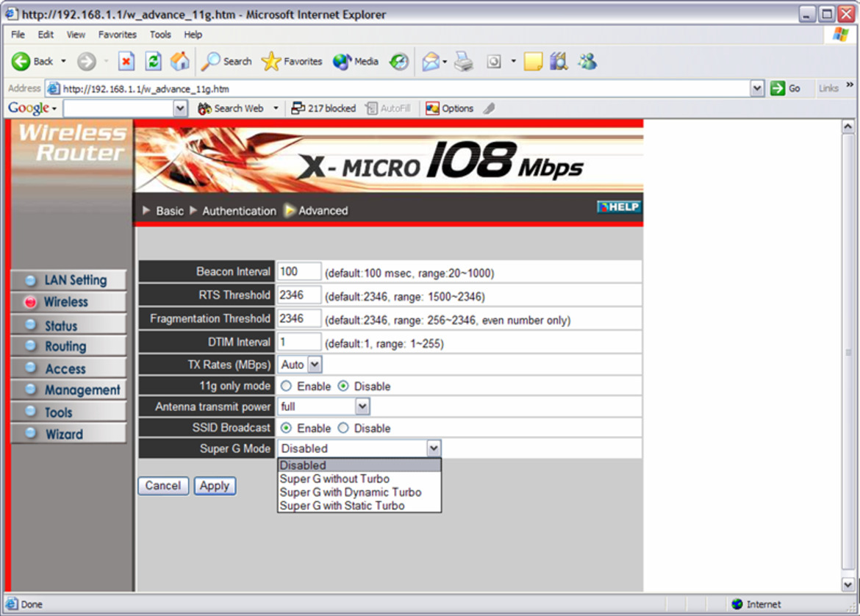Open Google search box dropdown arrow

click(180, 109)
